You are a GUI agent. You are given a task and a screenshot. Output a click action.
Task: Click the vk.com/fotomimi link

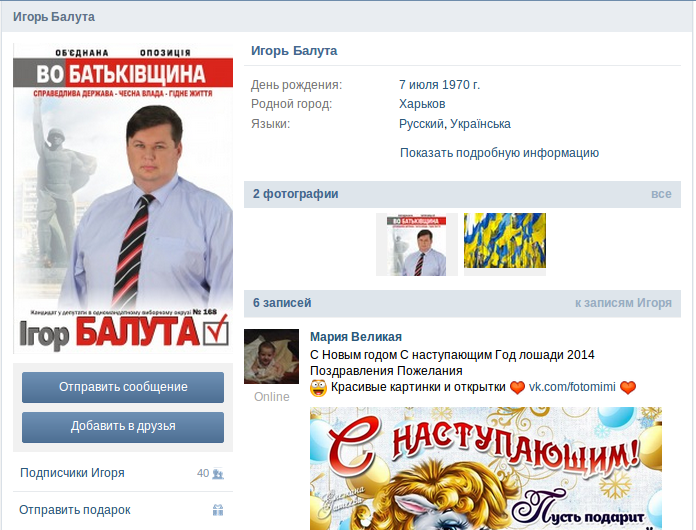572,387
